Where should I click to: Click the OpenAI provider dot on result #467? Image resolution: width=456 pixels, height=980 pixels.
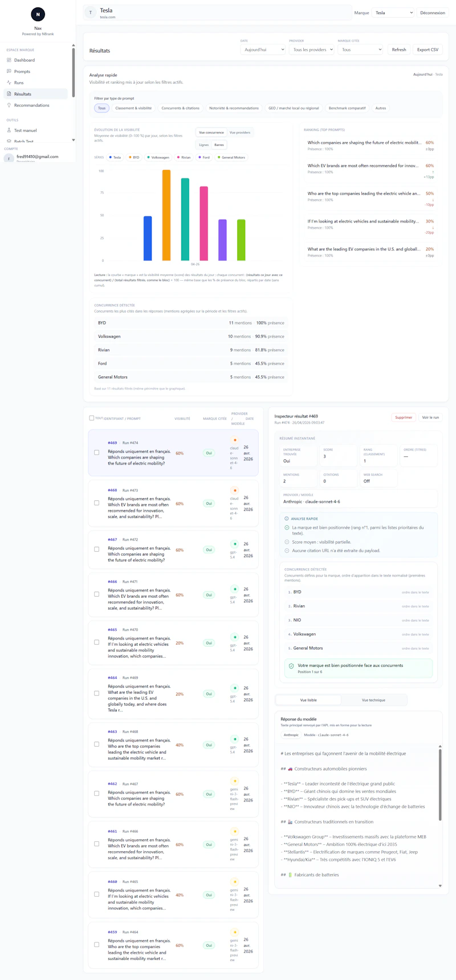[x=235, y=544]
